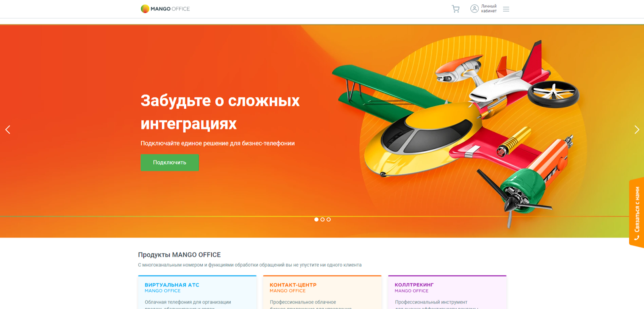Open Личный кабинет link
The height and width of the screenshot is (309, 644).
pyautogui.click(x=489, y=9)
